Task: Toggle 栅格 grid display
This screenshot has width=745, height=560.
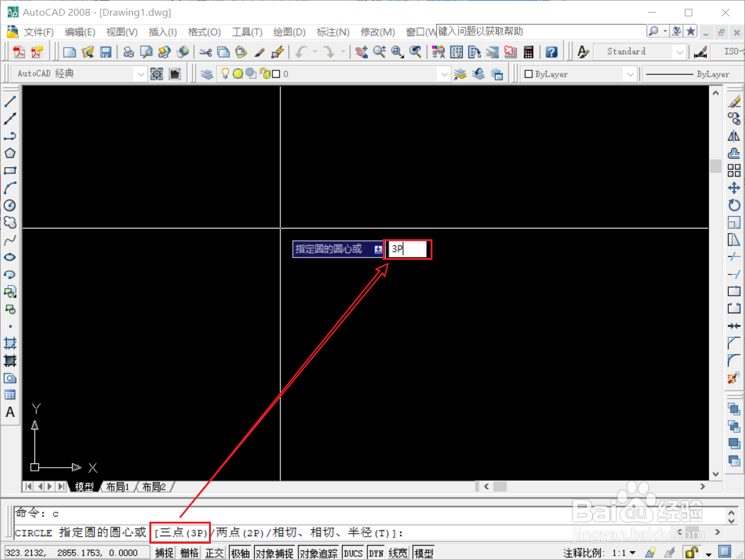Action: click(x=190, y=553)
